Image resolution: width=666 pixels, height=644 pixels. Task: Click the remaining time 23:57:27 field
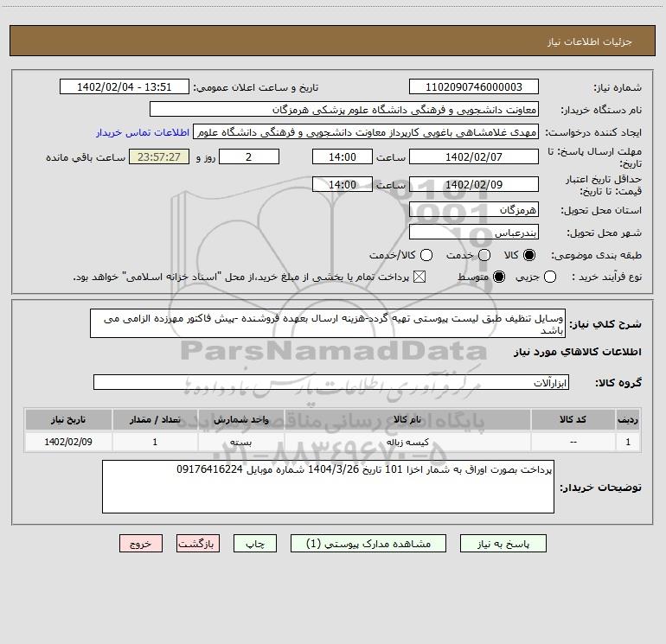click(159, 156)
